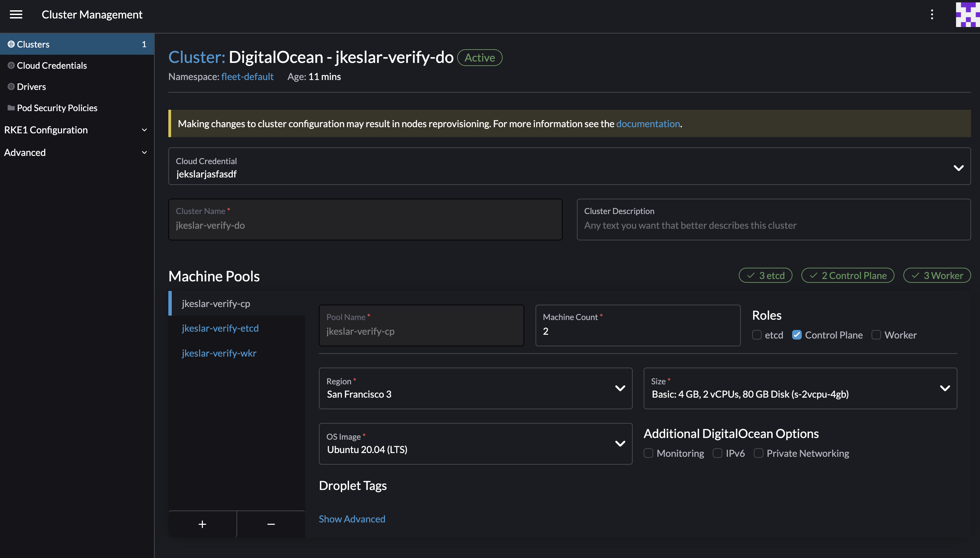Open Drivers in the sidebar
Screen dimensions: 980x558
(31, 86)
